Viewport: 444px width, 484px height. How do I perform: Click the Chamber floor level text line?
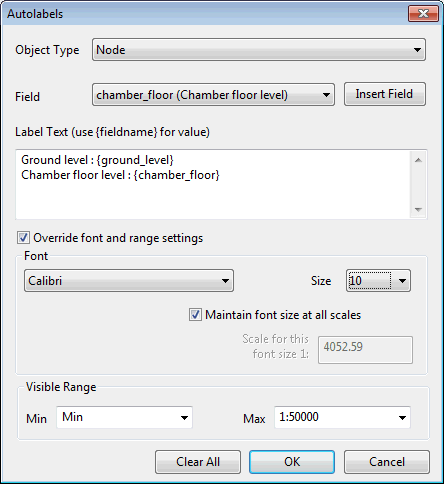pyautogui.click(x=120, y=175)
